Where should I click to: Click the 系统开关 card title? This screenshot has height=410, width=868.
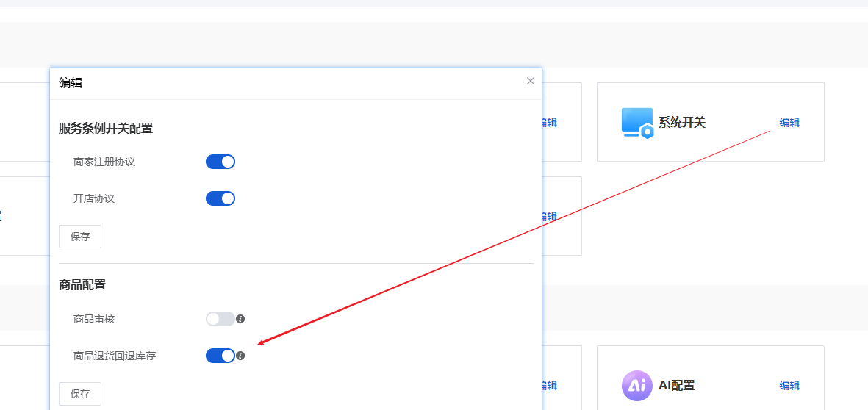click(682, 123)
